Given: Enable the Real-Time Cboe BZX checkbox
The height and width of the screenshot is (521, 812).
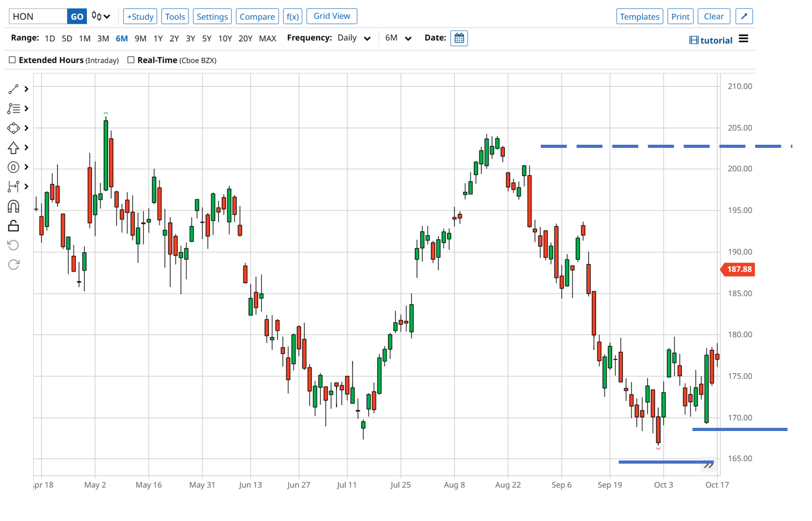Looking at the screenshot, I should coord(131,60).
